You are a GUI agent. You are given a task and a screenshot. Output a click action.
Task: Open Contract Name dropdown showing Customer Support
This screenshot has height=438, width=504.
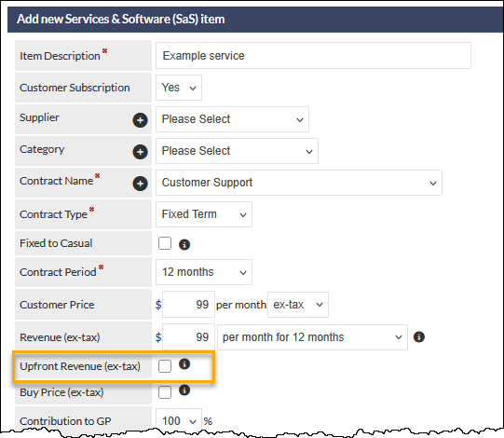299,183
